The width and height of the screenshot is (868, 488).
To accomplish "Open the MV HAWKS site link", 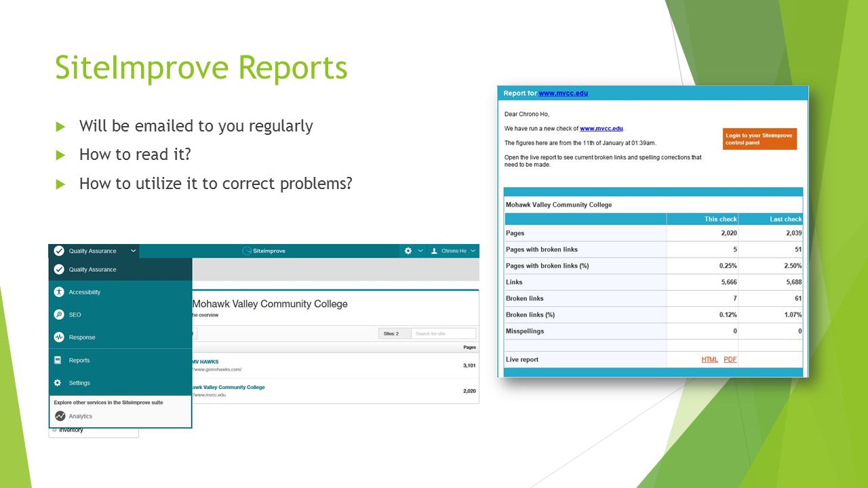I will tap(205, 361).
